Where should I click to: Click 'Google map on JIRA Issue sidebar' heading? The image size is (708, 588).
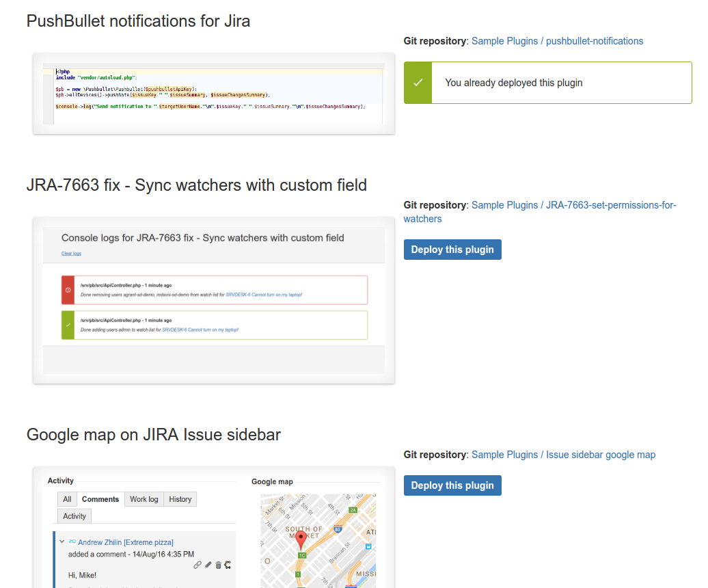pyautogui.click(x=154, y=434)
